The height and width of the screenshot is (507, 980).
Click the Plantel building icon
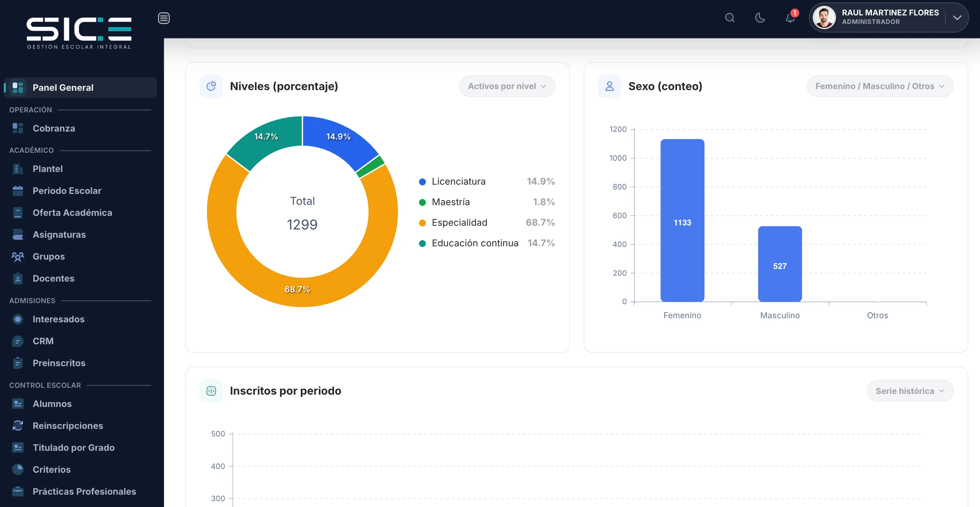17,169
